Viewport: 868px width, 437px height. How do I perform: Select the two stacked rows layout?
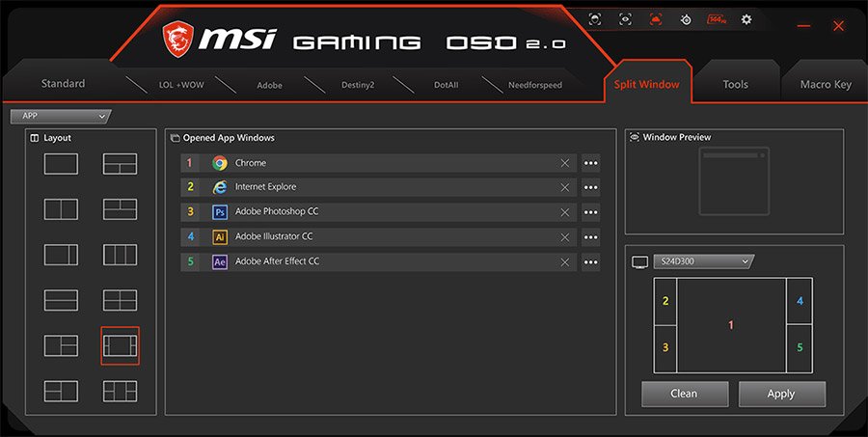61,300
